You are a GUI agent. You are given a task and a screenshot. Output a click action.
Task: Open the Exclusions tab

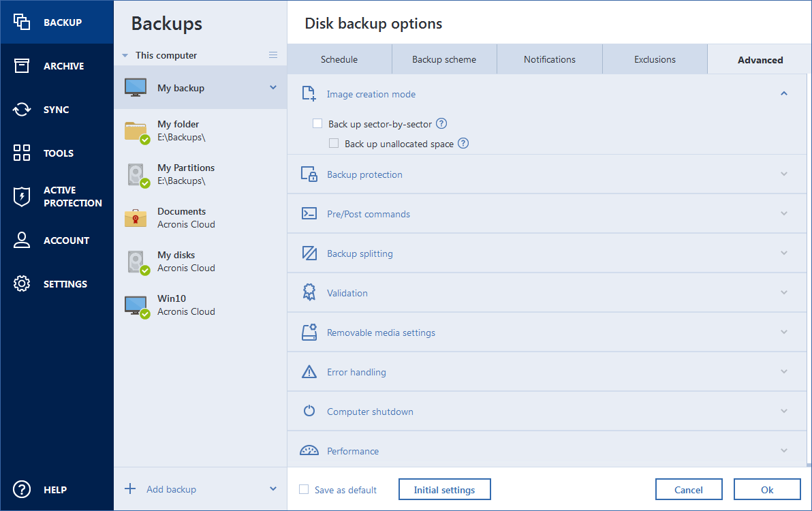pyautogui.click(x=655, y=59)
